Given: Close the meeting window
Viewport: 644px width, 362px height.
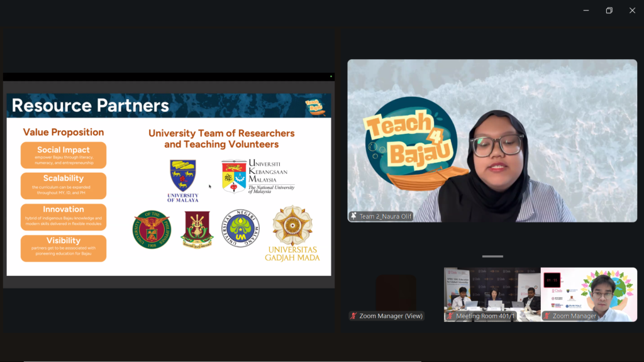Looking at the screenshot, I should coord(632,10).
